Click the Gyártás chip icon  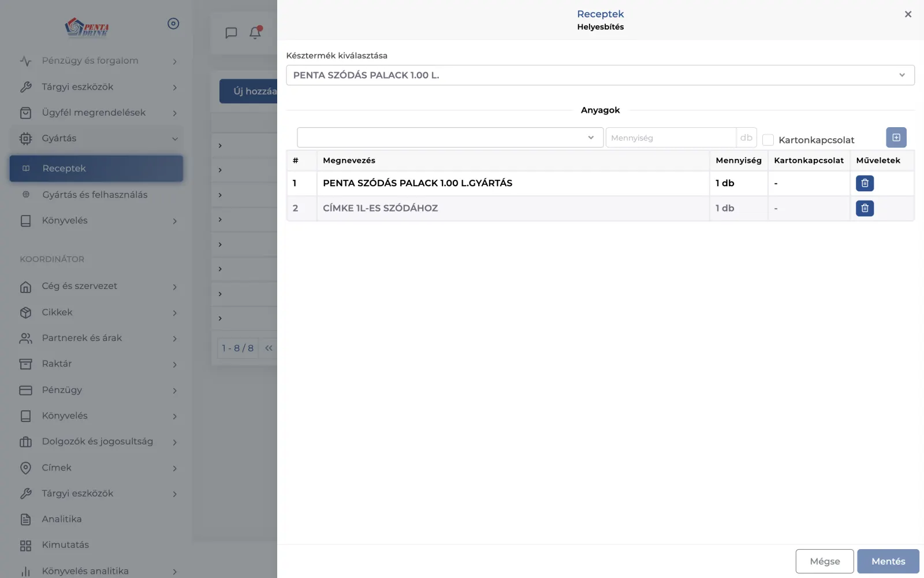(25, 139)
